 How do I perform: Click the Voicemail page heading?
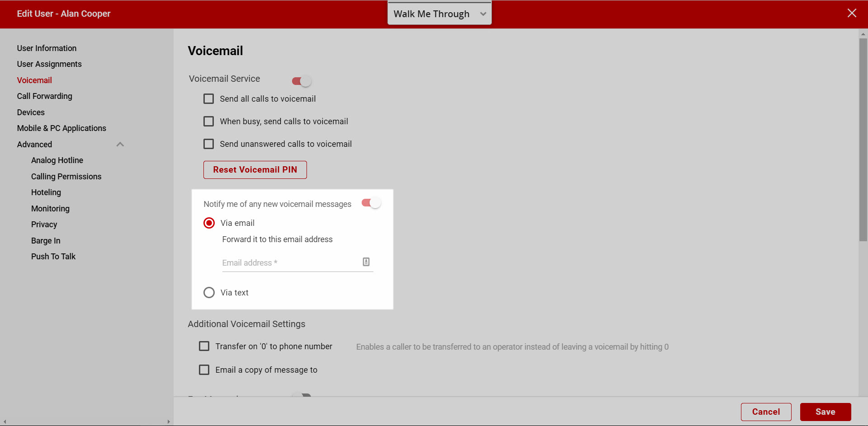coord(215,51)
